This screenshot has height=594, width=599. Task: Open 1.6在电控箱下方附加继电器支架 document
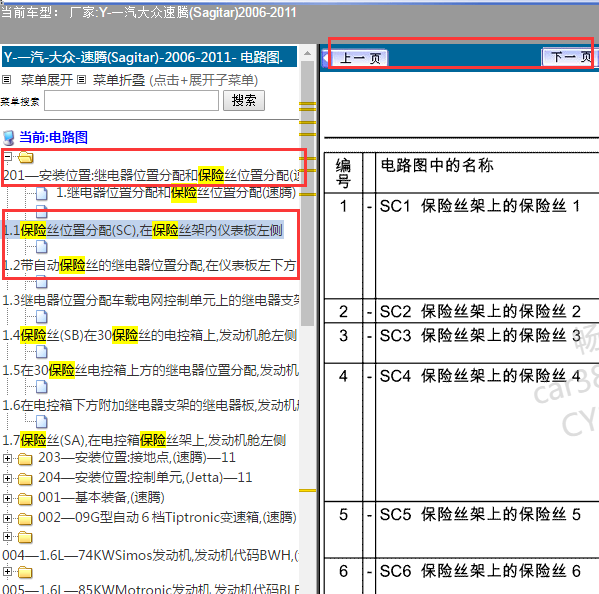(x=151, y=405)
